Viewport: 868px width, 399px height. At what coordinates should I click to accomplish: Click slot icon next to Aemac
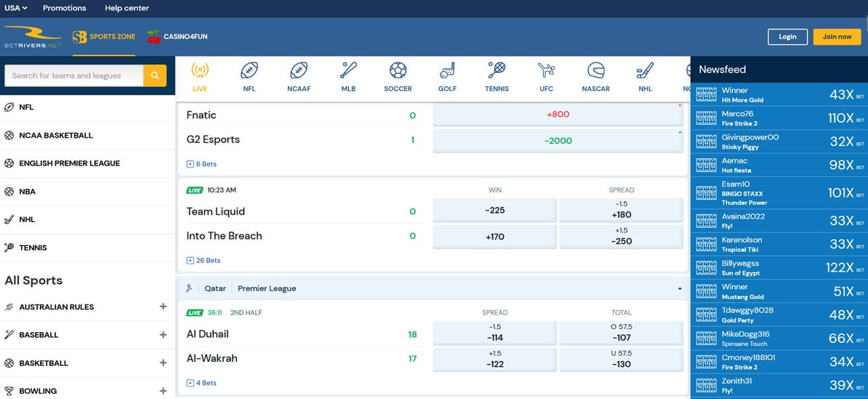coord(707,165)
